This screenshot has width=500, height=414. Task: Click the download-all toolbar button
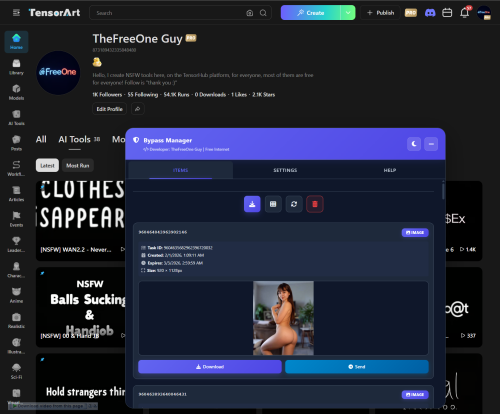(252, 204)
